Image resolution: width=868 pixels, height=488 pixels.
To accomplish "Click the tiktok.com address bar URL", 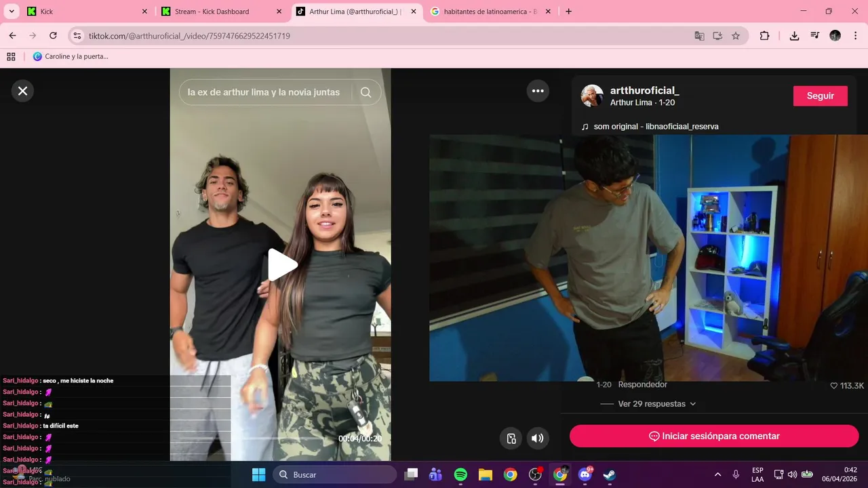I will 189,36.
